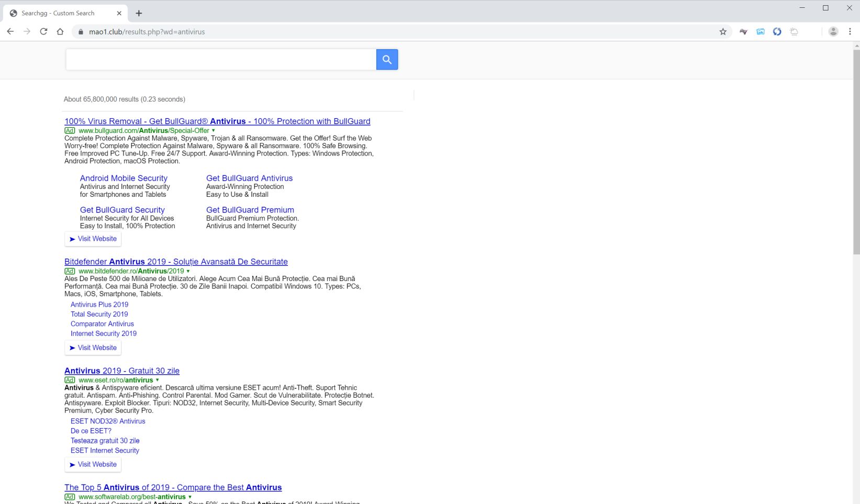Go back to the previous page
Screen dimensions: 860x504
[x=10, y=31]
